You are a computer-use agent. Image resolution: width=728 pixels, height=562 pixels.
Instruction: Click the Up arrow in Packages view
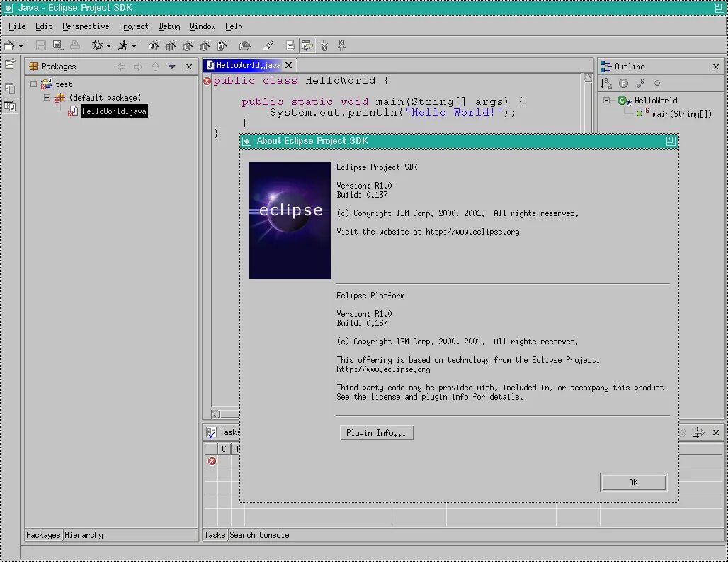click(x=155, y=67)
